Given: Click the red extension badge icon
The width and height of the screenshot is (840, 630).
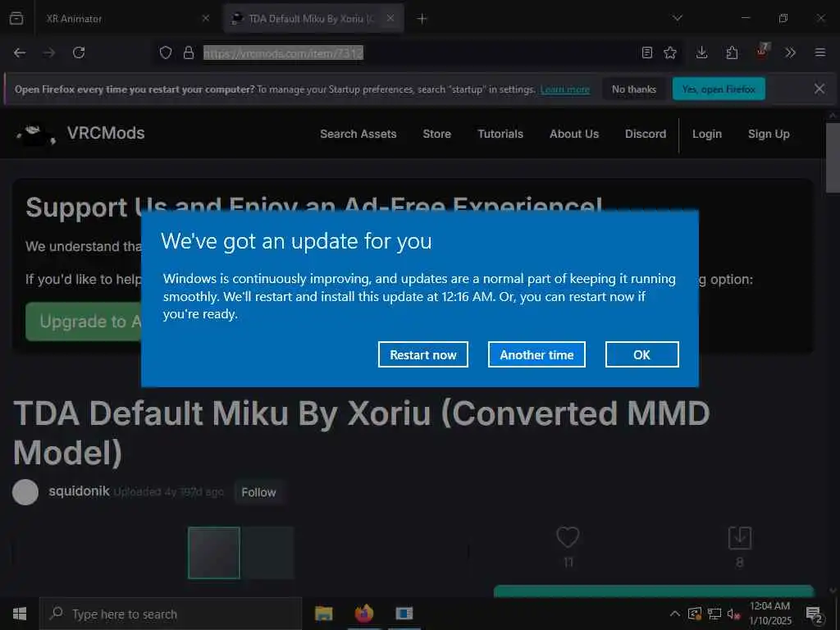Looking at the screenshot, I should [762, 52].
